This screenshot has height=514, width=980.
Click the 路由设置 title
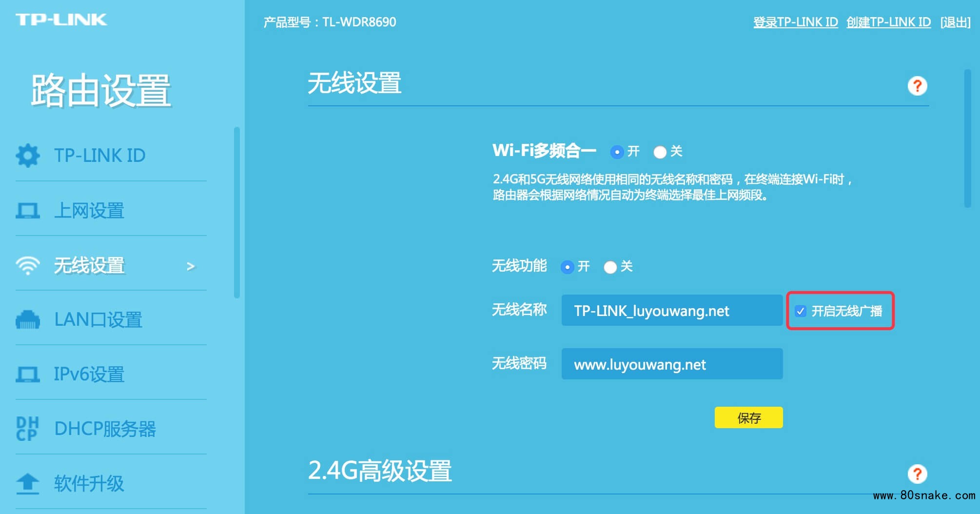coord(101,90)
